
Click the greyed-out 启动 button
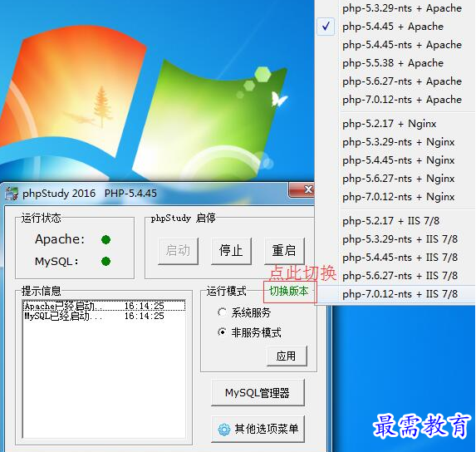pos(179,251)
